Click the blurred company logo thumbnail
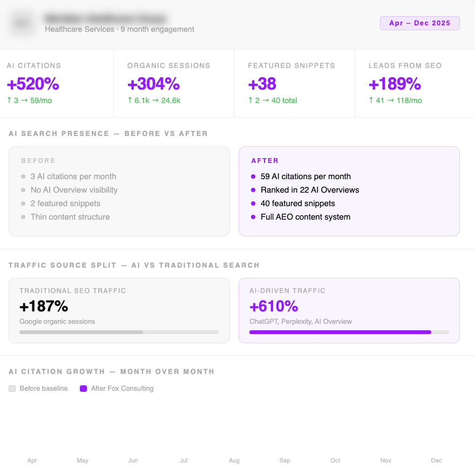The image size is (475, 476). 22,24
